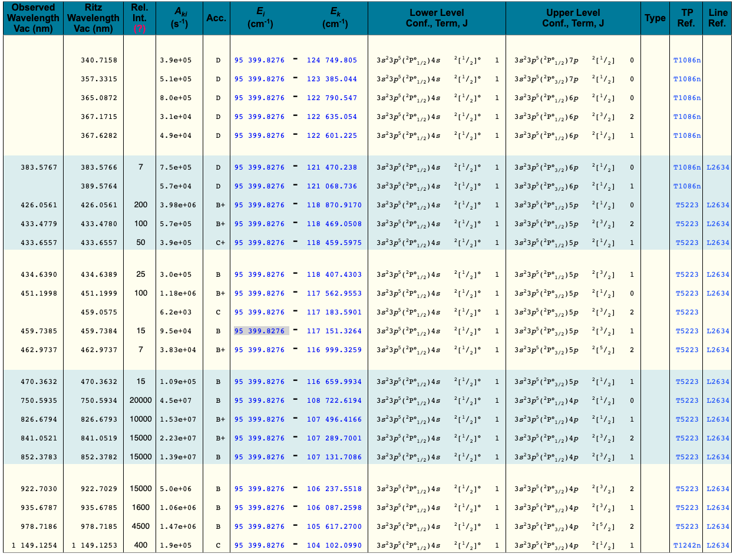Follow the Ek link 116 659.9934
Image resolution: width=753 pixels, height=560 pixels.
(334, 382)
